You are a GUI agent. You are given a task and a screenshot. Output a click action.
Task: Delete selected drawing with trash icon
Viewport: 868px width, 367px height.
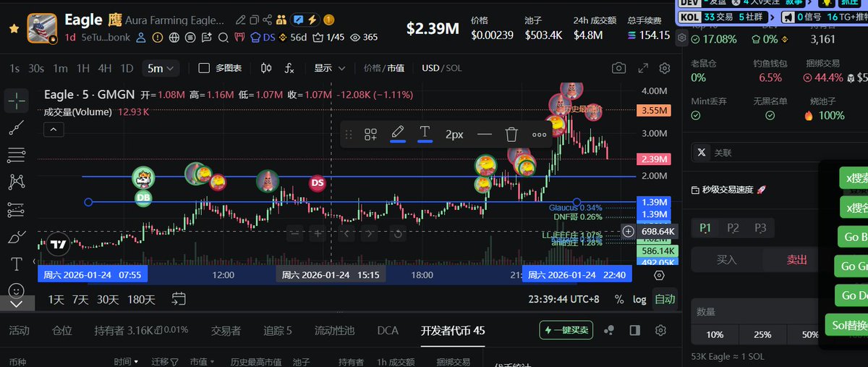[x=511, y=134]
